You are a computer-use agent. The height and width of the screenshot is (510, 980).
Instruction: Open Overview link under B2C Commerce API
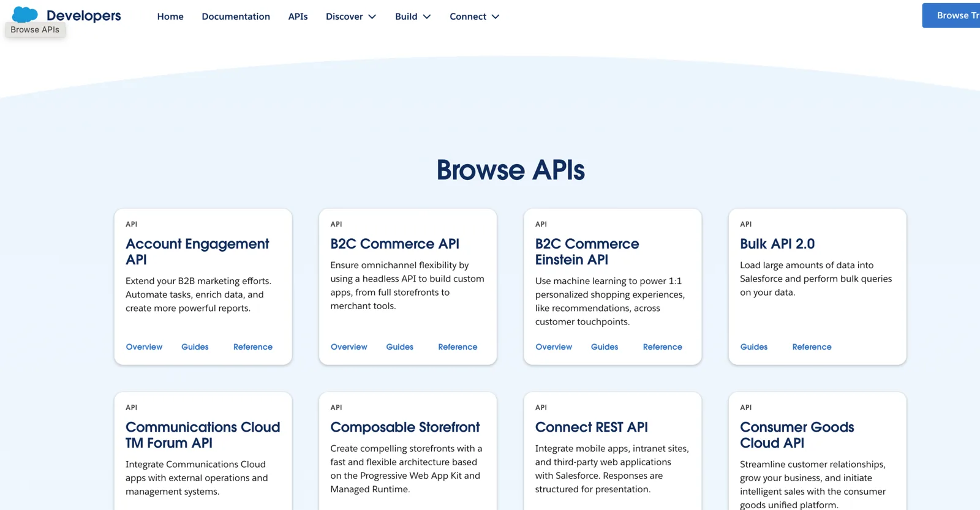click(x=349, y=347)
